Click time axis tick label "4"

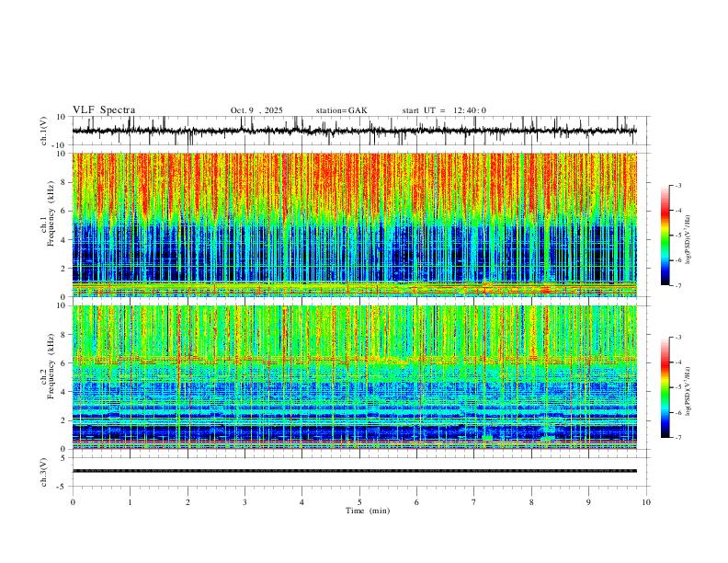click(x=302, y=502)
